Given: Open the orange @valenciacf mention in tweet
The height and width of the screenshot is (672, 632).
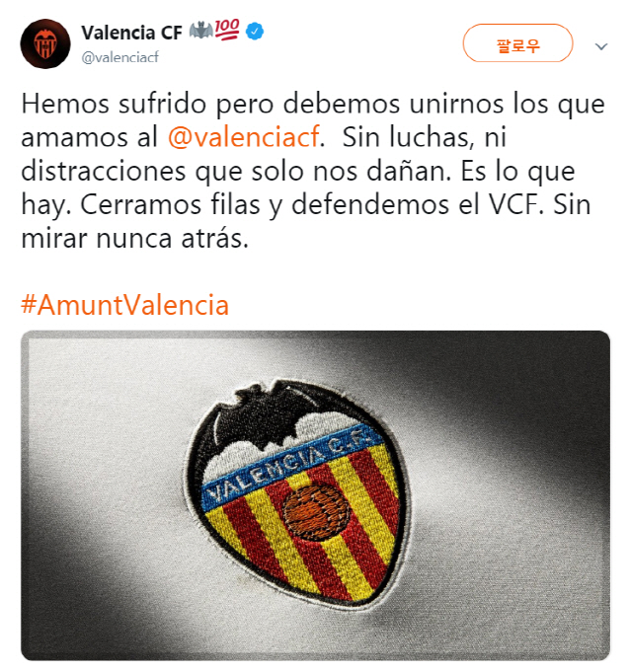Looking at the screenshot, I should 244,137.
